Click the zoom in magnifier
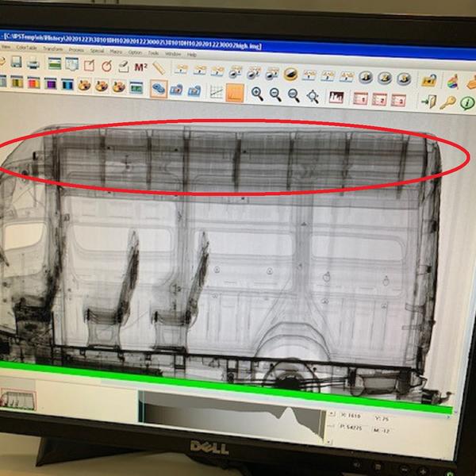This screenshot has width=476, height=476. [257, 93]
